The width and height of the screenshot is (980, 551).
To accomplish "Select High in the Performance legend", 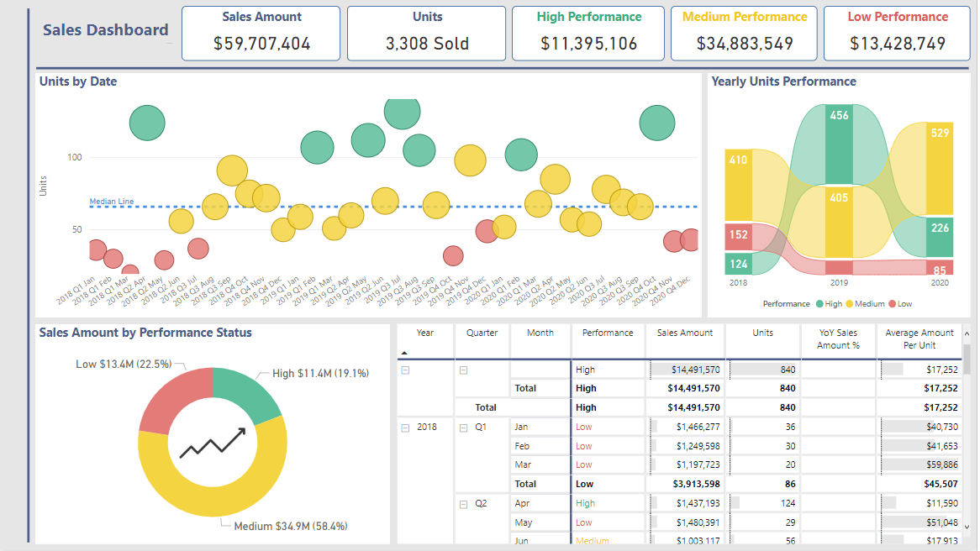I will [829, 303].
